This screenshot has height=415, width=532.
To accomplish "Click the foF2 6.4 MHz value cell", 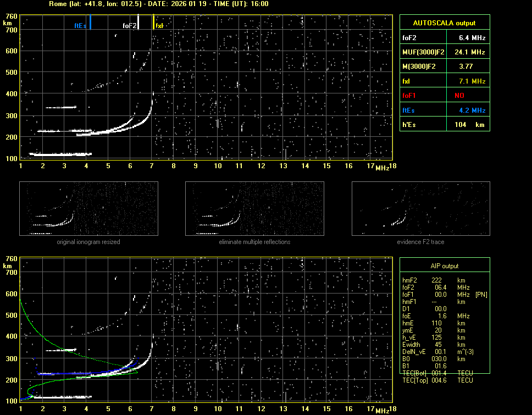I will [472, 38].
